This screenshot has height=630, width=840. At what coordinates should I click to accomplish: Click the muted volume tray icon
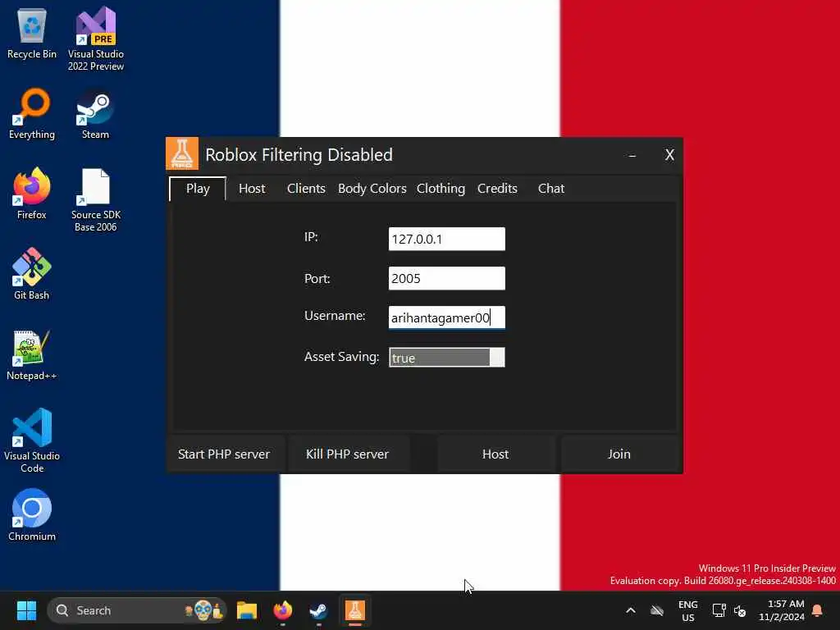[741, 610]
